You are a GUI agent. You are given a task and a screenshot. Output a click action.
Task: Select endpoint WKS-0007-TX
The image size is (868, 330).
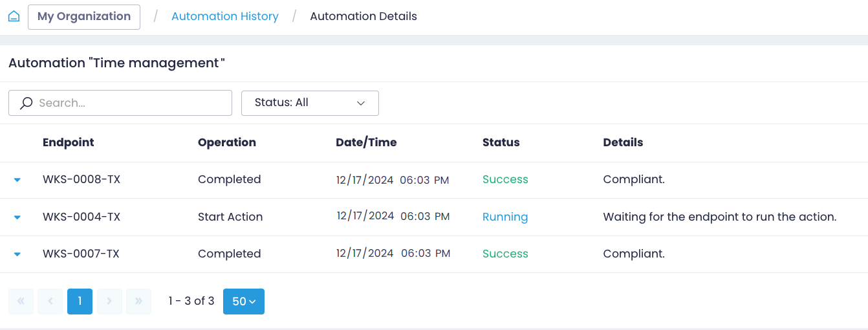point(81,254)
